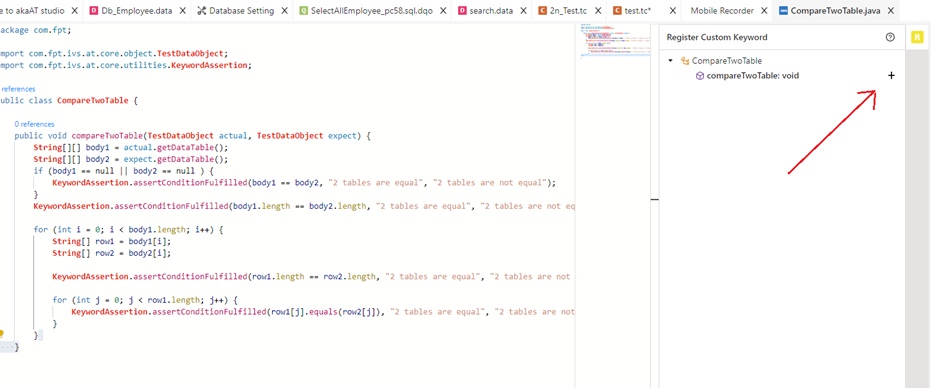
Task: Select compareTwoTable: void method entry
Action: coord(752,75)
